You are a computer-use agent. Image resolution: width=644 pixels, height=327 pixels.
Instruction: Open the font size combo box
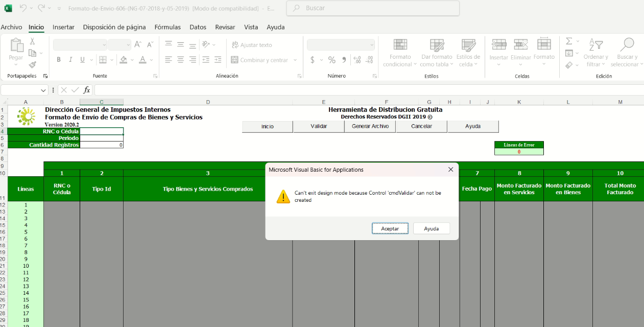pos(120,45)
